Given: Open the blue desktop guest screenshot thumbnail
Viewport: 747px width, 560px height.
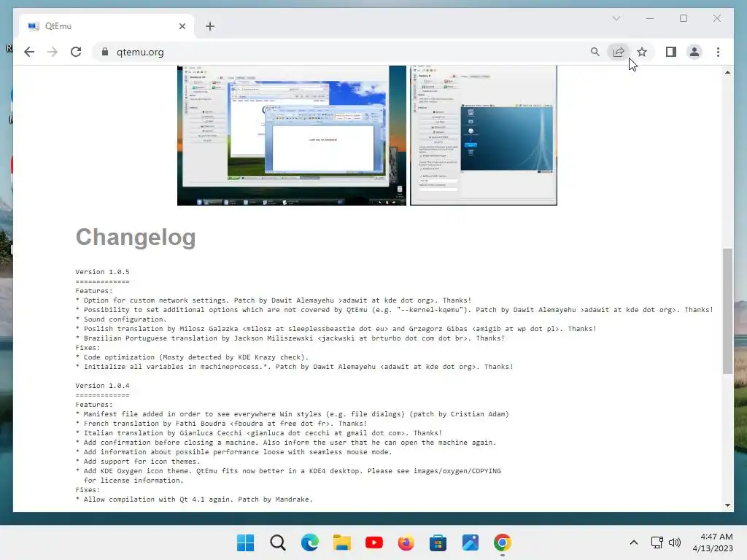Looking at the screenshot, I should (x=484, y=136).
